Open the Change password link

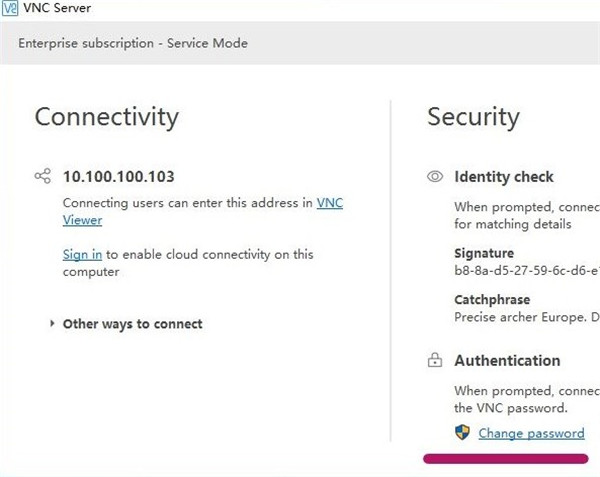coord(531,433)
